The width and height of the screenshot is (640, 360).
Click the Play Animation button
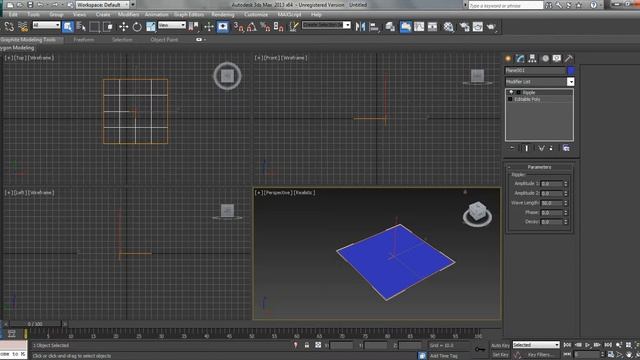click(x=588, y=345)
